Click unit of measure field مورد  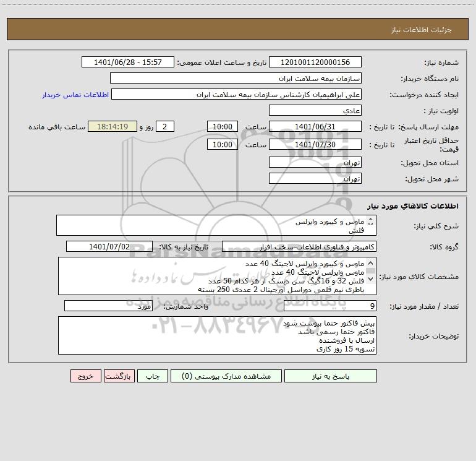[x=108, y=306]
